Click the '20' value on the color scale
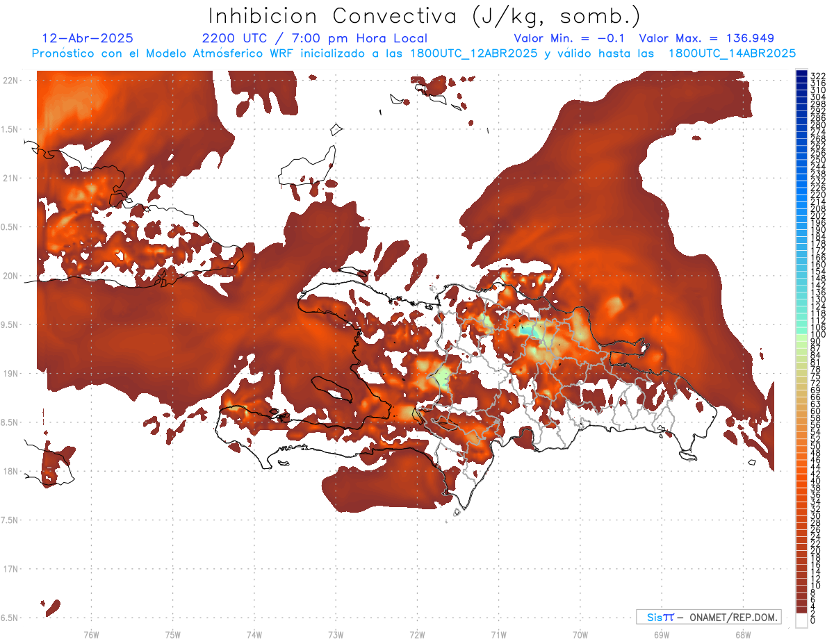Viewport: 834px width, 644px height. [816, 550]
